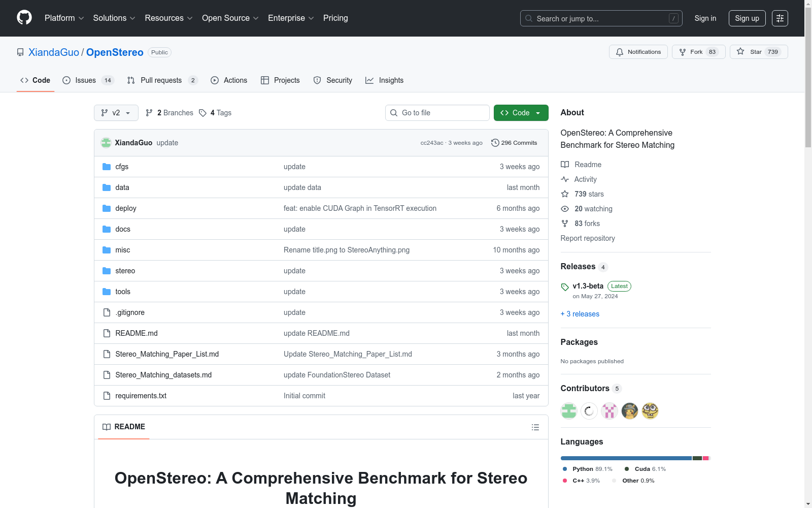Viewport: 812px width, 508px height.
Task: Click the commit history clock icon
Action: click(x=495, y=143)
